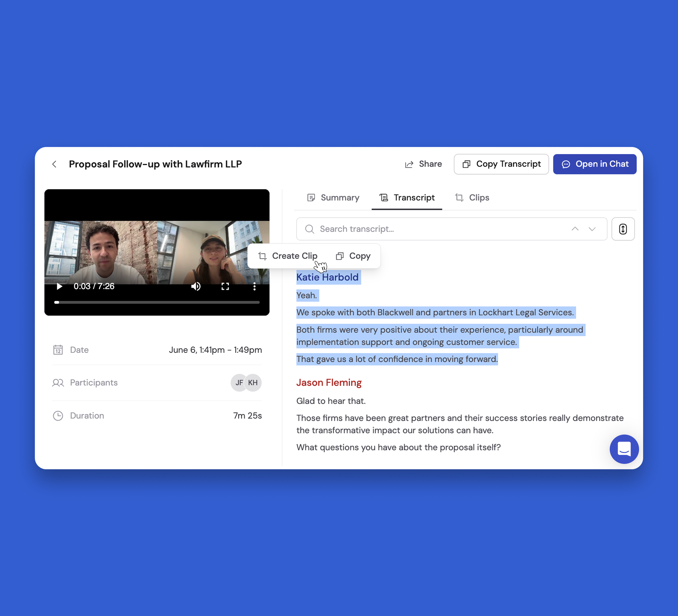Click the JF participant avatar
This screenshot has height=616, width=678.
tap(238, 382)
